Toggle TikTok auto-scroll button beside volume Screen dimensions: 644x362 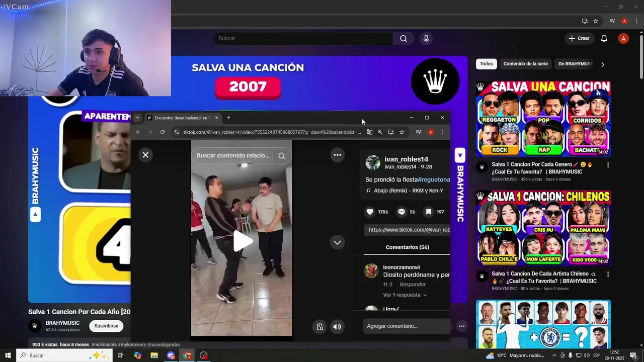320,327
